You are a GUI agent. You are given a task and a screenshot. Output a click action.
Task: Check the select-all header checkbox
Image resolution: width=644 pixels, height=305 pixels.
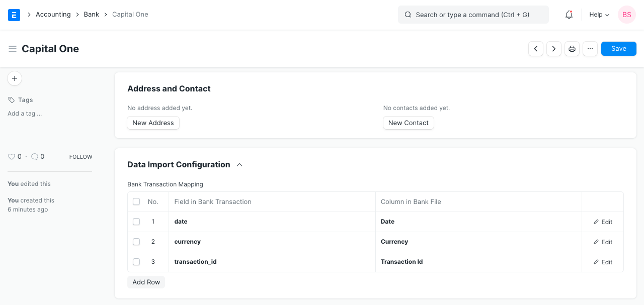(136, 201)
